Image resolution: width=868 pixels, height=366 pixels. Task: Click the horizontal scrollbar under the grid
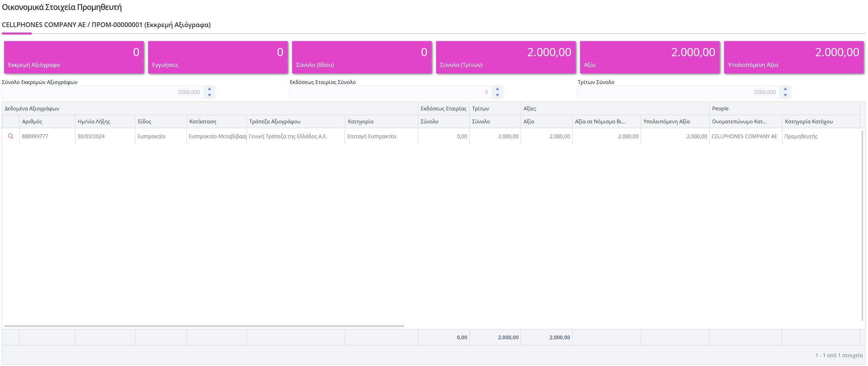[204, 326]
